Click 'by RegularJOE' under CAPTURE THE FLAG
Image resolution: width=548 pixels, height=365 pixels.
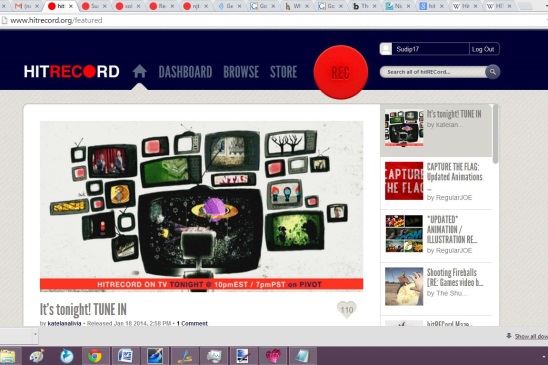pos(449,198)
